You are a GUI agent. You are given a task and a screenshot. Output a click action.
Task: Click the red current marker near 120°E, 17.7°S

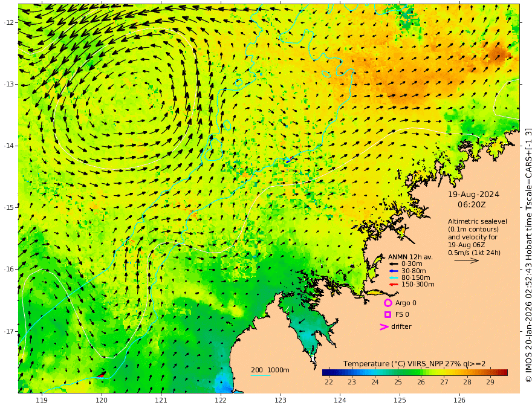click(x=101, y=375)
